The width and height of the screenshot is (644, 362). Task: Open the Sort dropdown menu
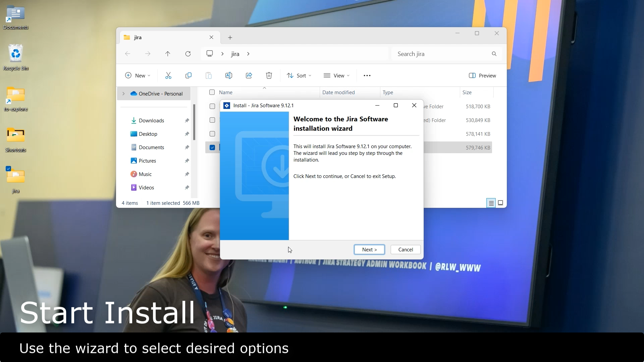pos(299,75)
